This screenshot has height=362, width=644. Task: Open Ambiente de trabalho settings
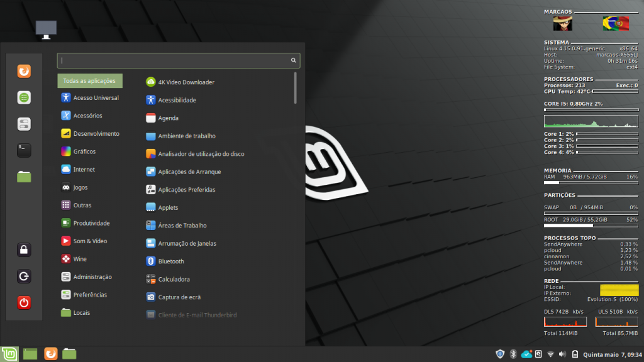click(x=180, y=136)
